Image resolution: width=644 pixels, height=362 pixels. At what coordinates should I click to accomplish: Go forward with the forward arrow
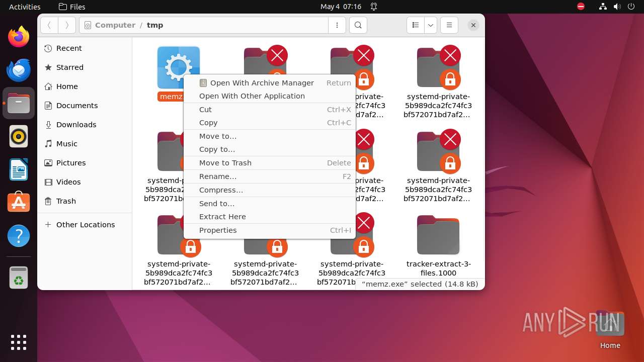point(67,25)
